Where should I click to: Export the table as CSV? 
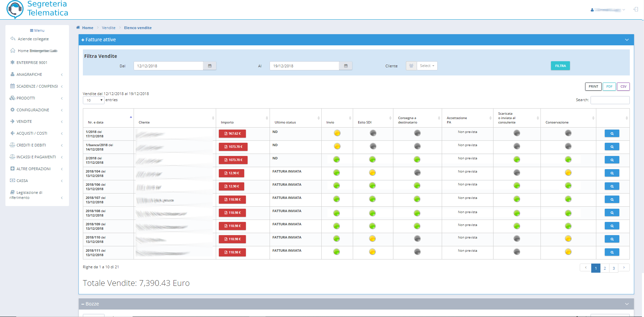click(x=623, y=87)
